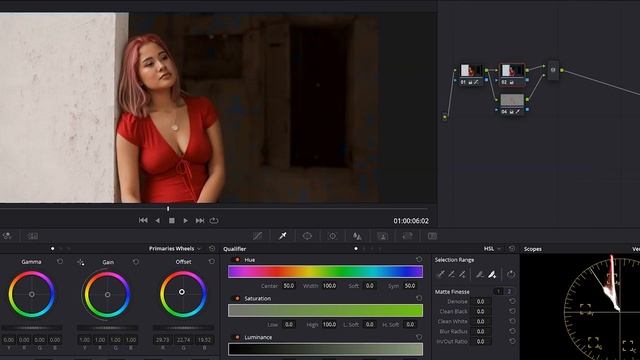
Task: Click the Saturation range bar
Action: click(325, 311)
